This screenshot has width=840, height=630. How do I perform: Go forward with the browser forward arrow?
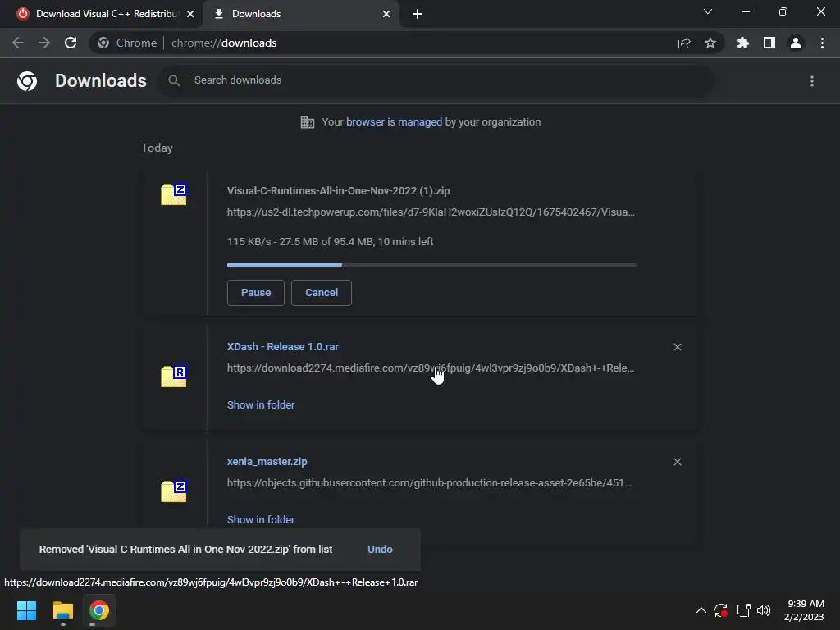(x=44, y=43)
